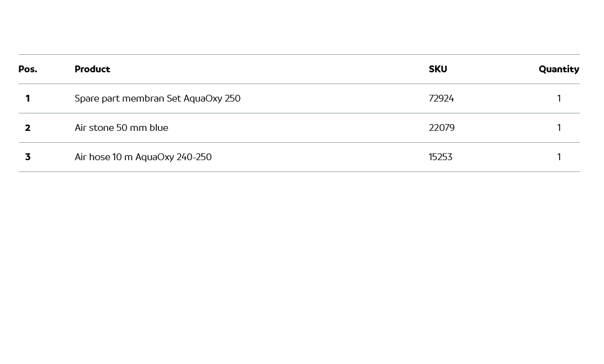Viewport: 604px width, 364px height.
Task: Click quantity value for Air stone row
Action: (x=558, y=128)
